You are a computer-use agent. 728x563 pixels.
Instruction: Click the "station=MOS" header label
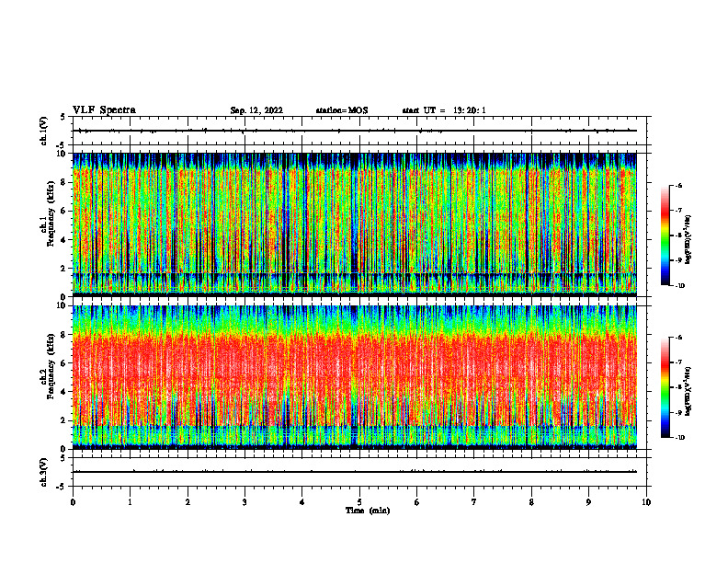(x=342, y=110)
